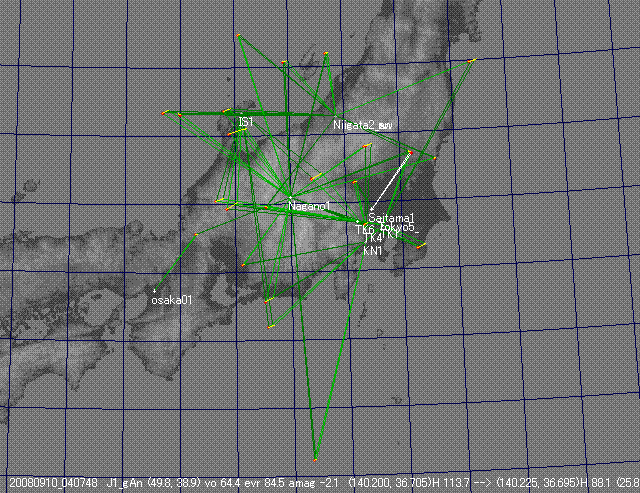Click the osaka01 station label
This screenshot has height=493, width=640.
pos(171,300)
